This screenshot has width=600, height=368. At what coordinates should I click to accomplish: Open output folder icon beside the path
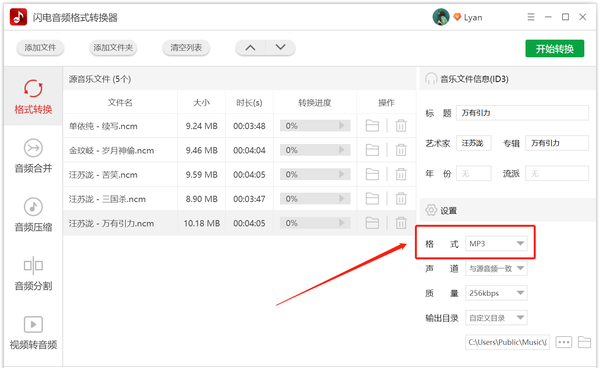click(584, 342)
